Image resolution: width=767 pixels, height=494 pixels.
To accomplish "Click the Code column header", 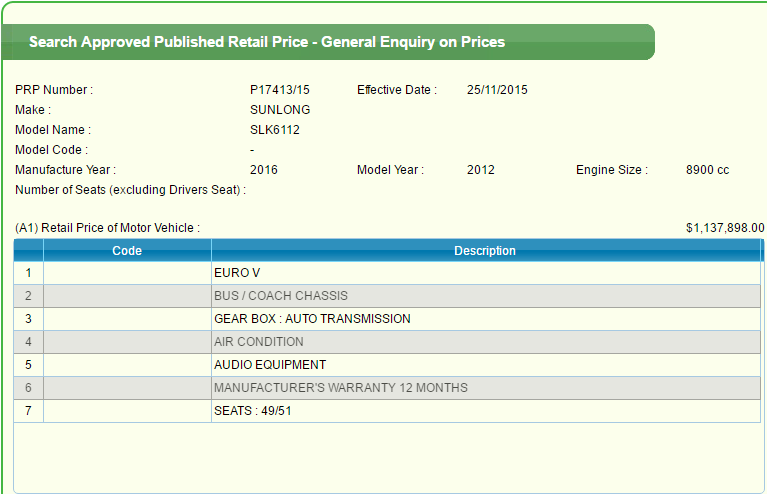I will (x=127, y=251).
